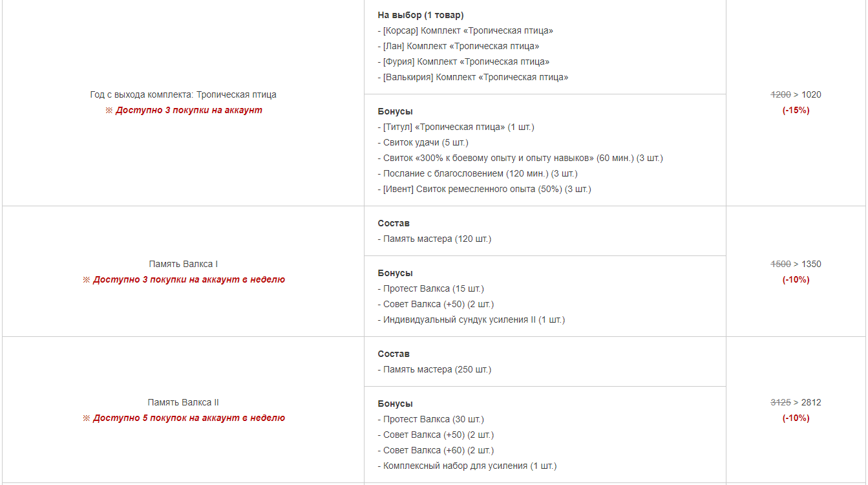Click the 'Память Валкса II' product name
This screenshot has height=485, width=868.
183,402
